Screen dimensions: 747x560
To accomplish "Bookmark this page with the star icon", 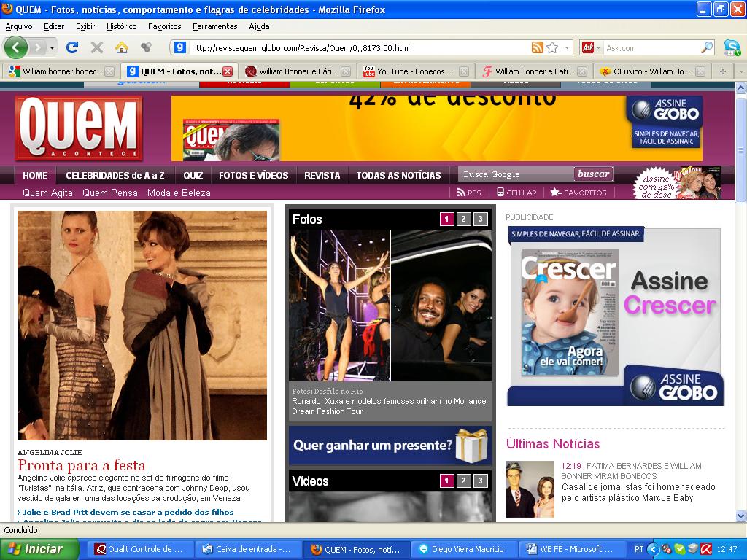I will pyautogui.click(x=553, y=47).
